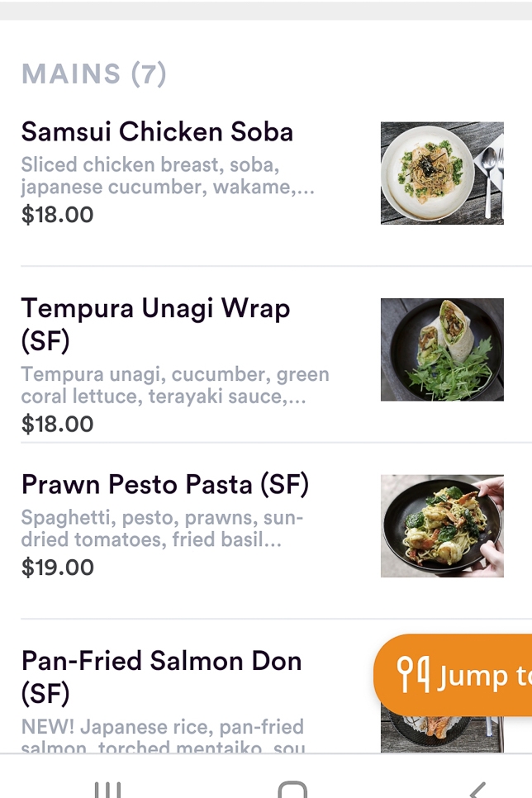Click the fork and spoon icon
This screenshot has height=798, width=532.
(x=412, y=675)
